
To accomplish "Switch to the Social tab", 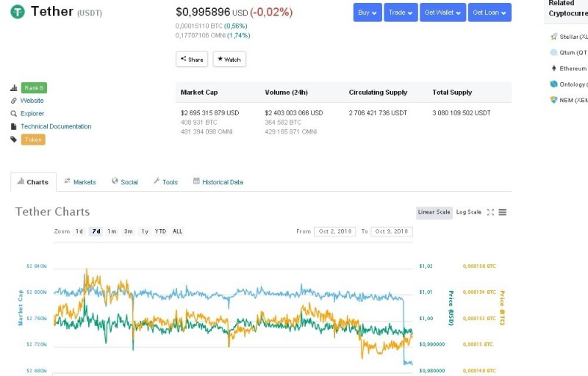I will point(125,182).
